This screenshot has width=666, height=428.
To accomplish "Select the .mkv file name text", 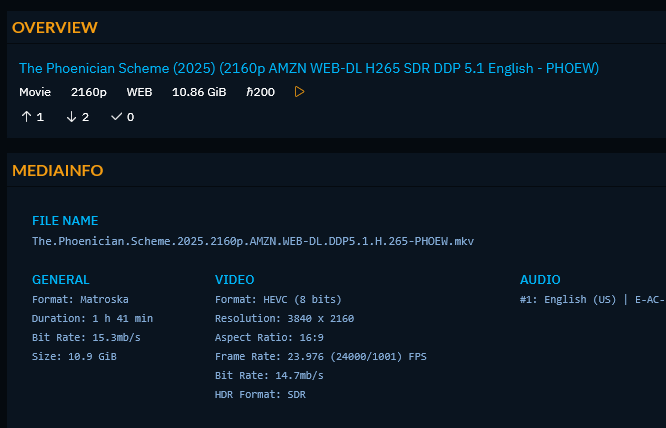I will click(253, 241).
